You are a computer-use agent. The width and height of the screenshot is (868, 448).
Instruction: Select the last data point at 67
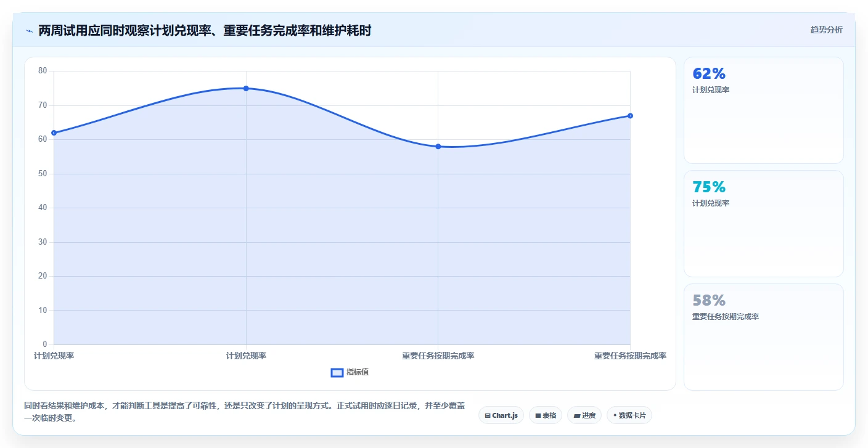[x=630, y=116]
